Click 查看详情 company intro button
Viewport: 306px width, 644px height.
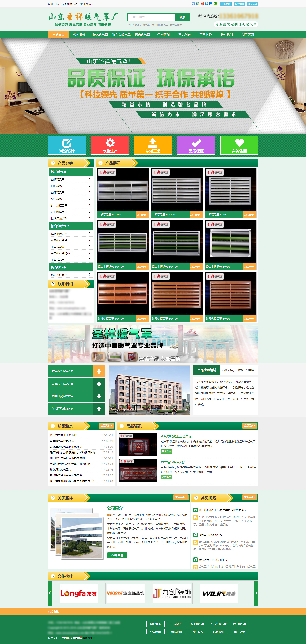(x=117, y=555)
